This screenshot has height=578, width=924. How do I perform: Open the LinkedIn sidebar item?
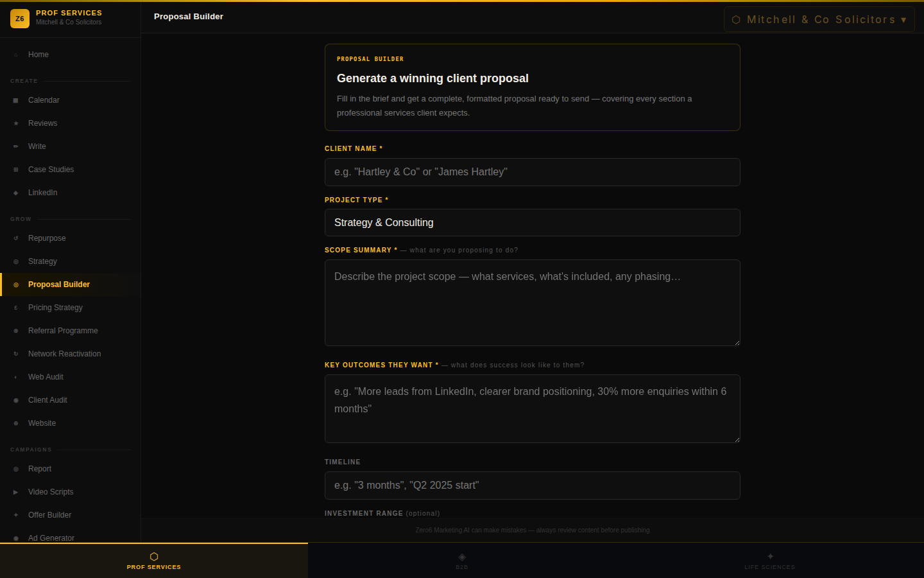(71, 193)
